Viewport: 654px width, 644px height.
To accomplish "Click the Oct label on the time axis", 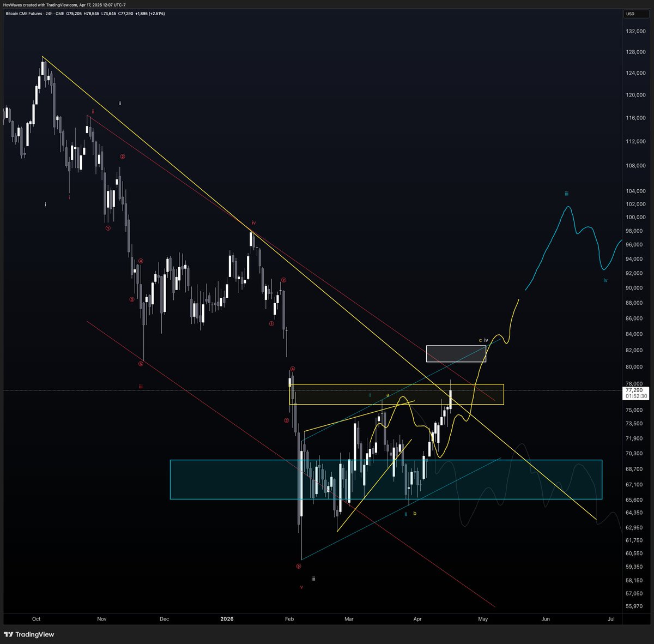I will [x=36, y=619].
